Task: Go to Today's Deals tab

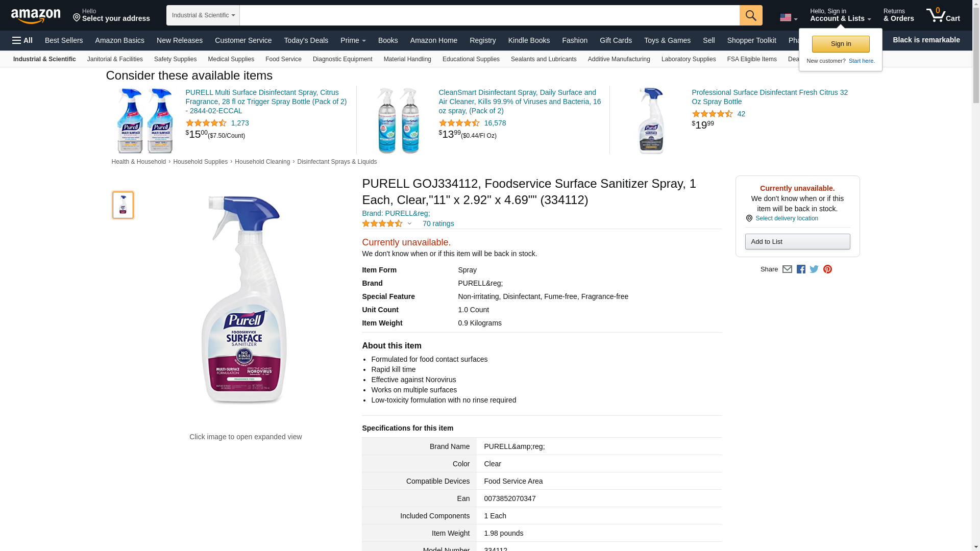Action: pyautogui.click(x=306, y=40)
